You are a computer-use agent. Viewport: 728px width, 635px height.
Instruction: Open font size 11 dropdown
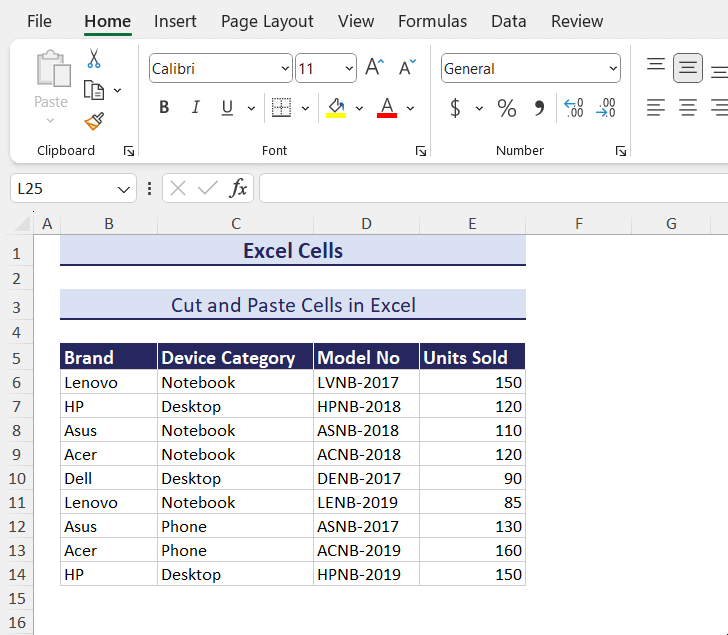pos(349,69)
